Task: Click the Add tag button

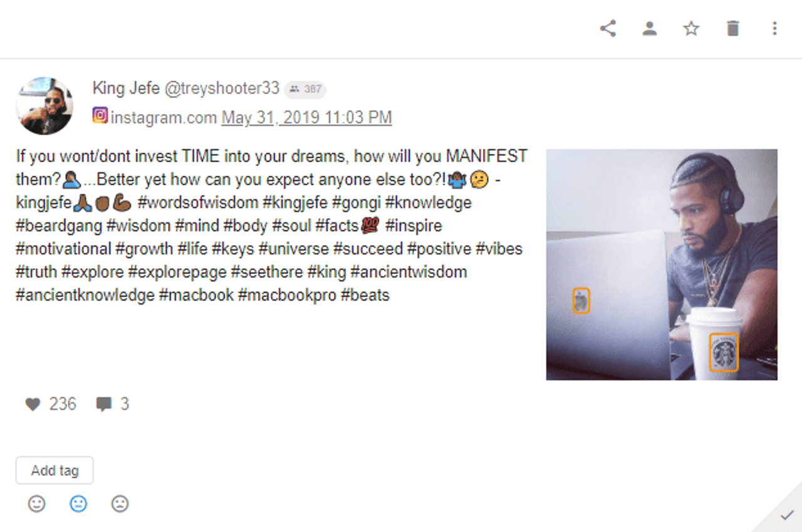Action: (55, 471)
